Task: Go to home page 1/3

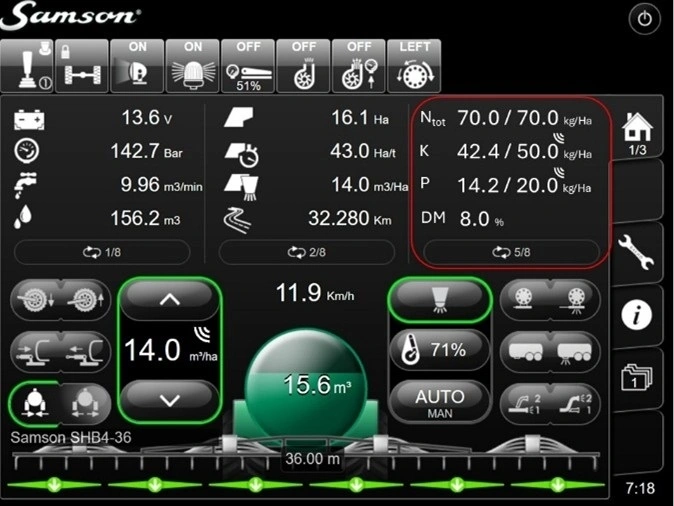Action: (x=637, y=132)
